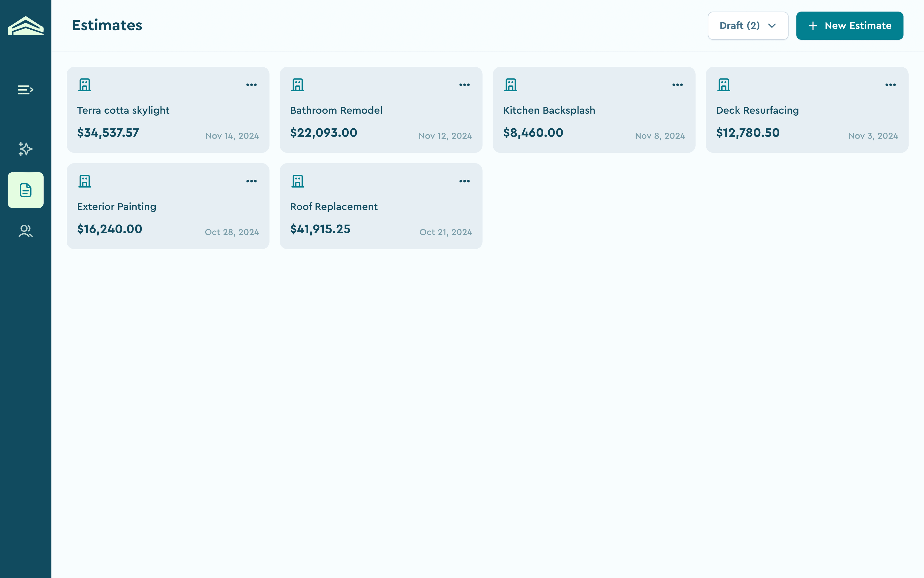Click the Estimates page heading
This screenshot has height=578, width=924.
tap(107, 26)
